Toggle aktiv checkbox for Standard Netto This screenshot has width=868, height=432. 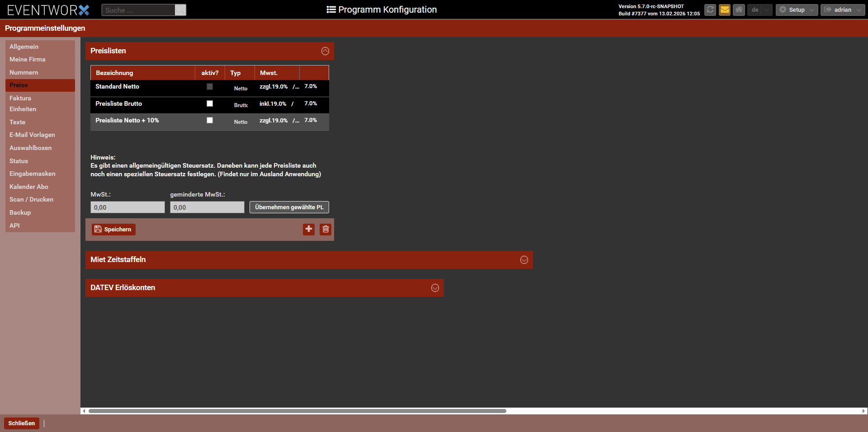point(210,86)
